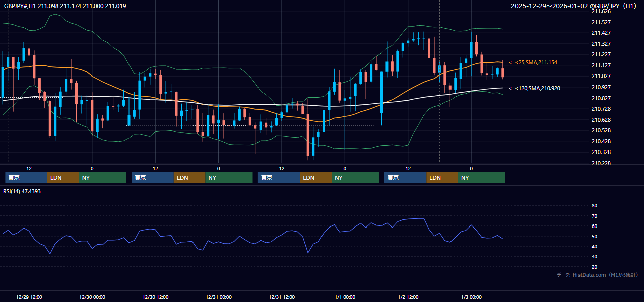Click price axis label 211.527

[601, 22]
